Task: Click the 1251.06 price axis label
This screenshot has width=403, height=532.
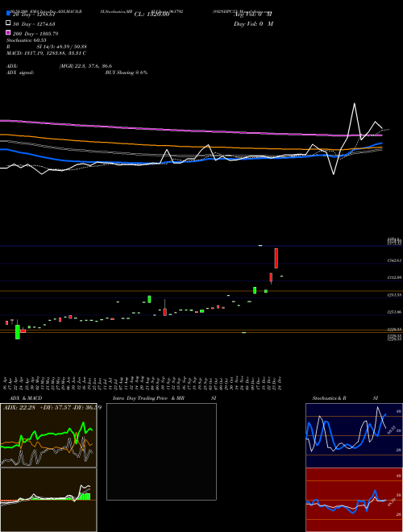Action: point(394,312)
